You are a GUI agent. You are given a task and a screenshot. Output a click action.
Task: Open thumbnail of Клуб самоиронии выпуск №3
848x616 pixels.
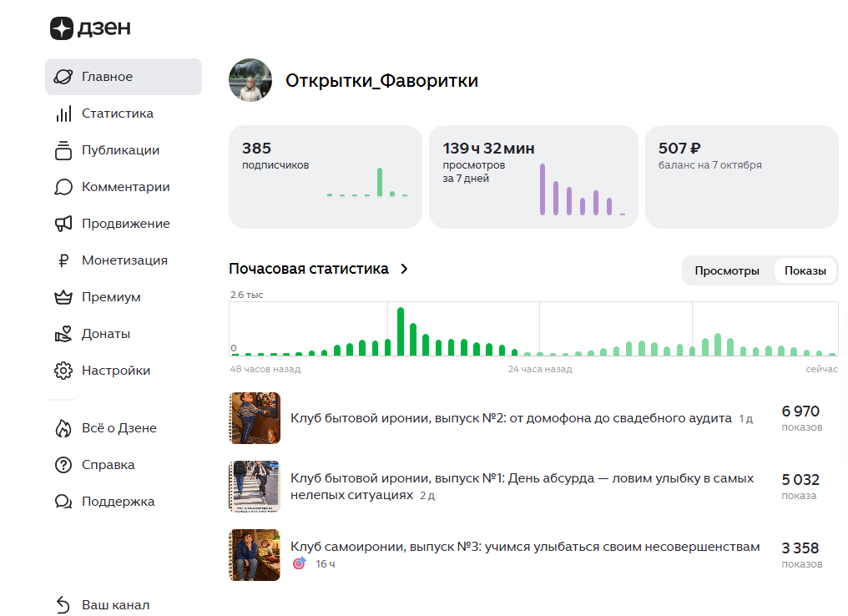[x=255, y=555]
